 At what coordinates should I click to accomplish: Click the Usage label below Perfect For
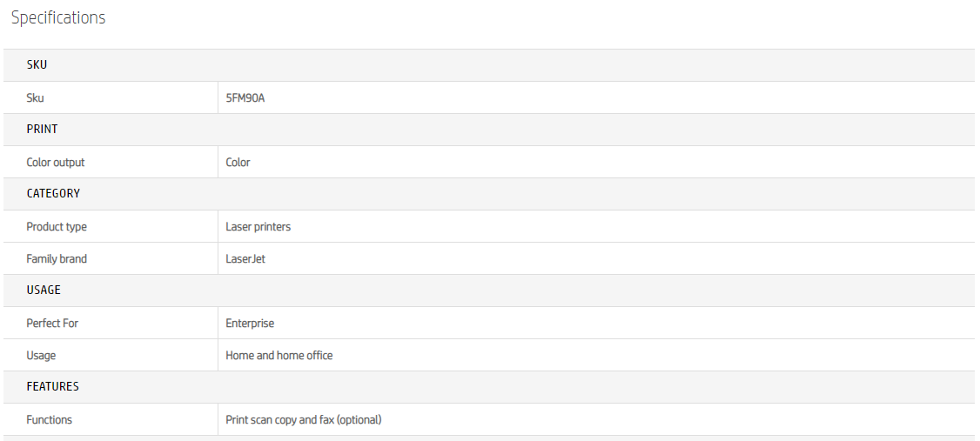pyautogui.click(x=41, y=356)
